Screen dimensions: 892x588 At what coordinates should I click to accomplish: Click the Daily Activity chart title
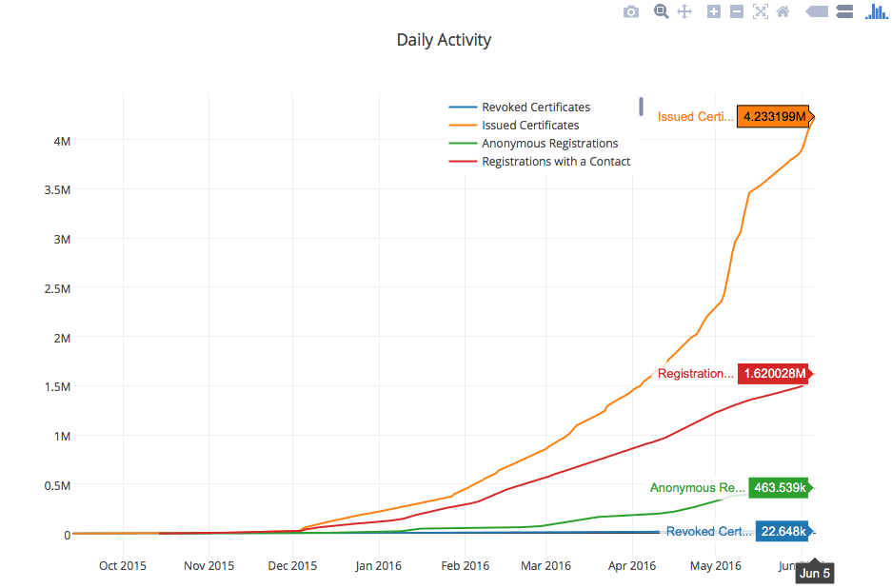point(444,40)
